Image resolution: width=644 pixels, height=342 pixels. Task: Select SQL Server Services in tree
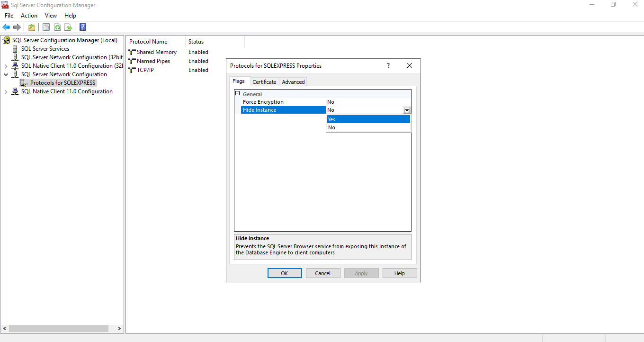click(45, 49)
